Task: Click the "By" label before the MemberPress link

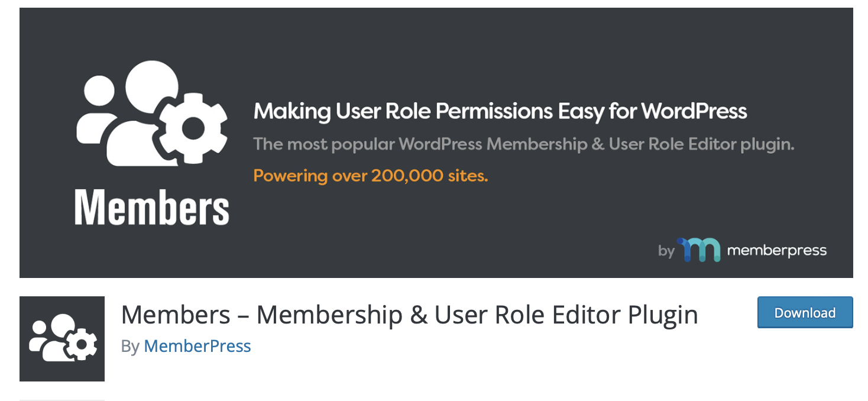Action: coord(130,346)
